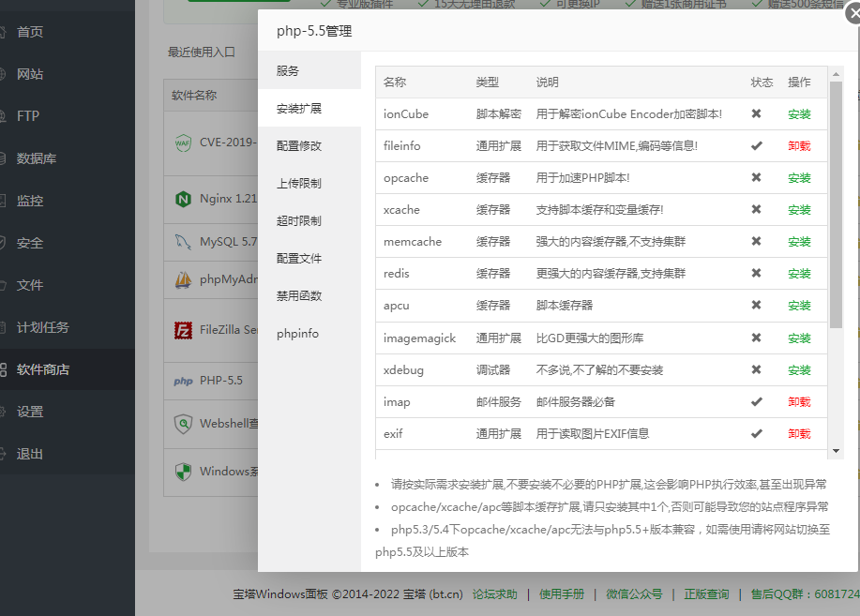This screenshot has width=860, height=616.
Task: Open FTP in sidebar
Action: [68, 116]
